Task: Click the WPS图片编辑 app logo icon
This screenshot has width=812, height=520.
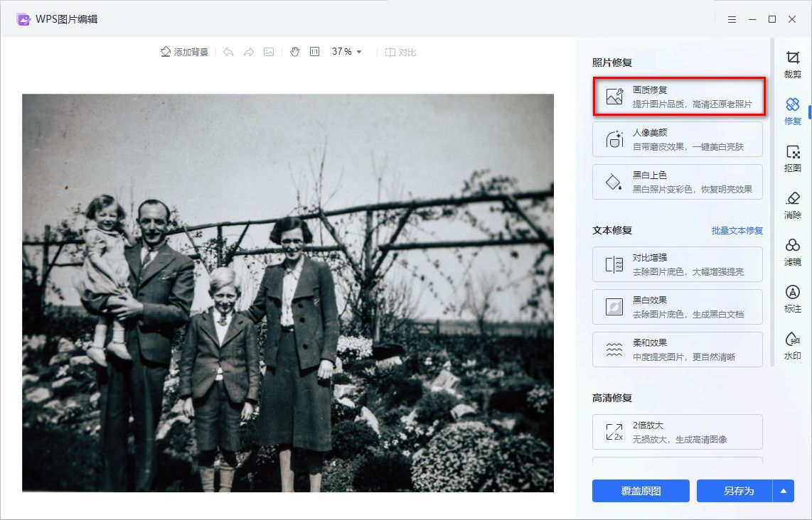Action: point(23,19)
